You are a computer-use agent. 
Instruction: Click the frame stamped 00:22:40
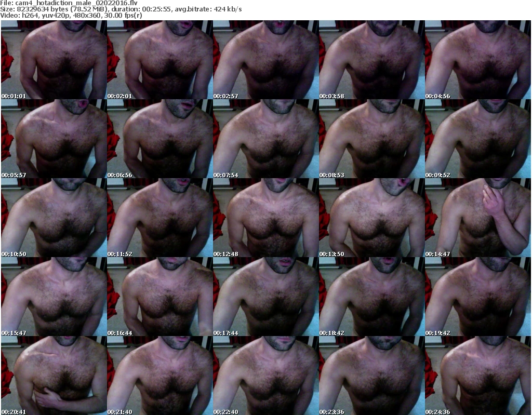coord(265,376)
